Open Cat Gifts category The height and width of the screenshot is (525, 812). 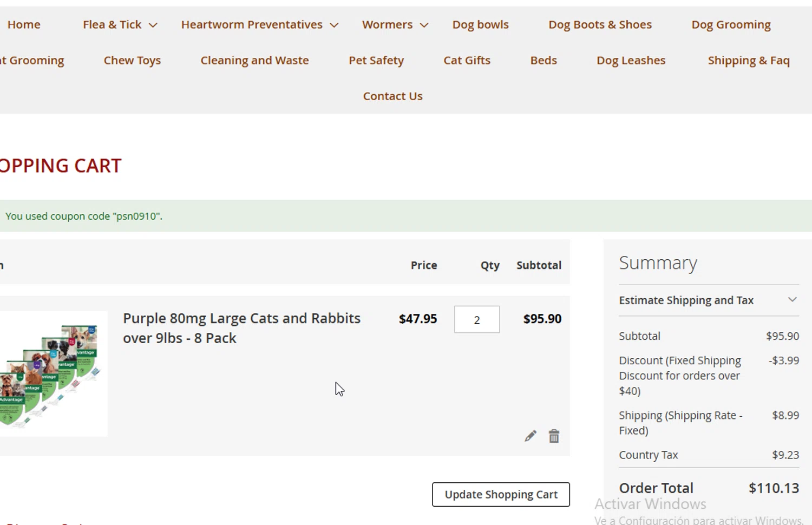pyautogui.click(x=467, y=60)
